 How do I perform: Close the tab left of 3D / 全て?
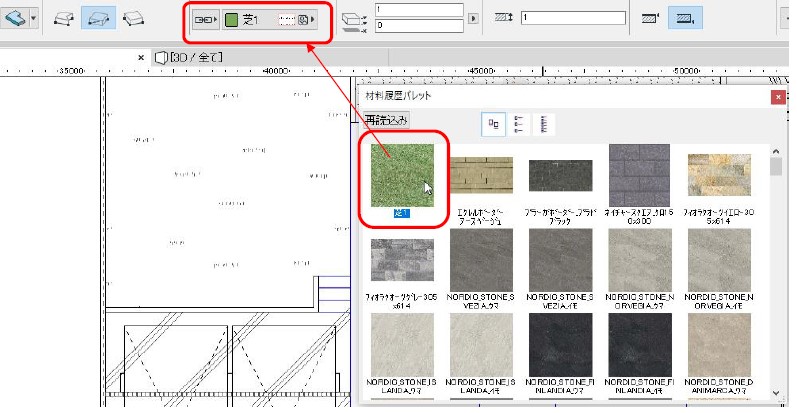[141, 58]
